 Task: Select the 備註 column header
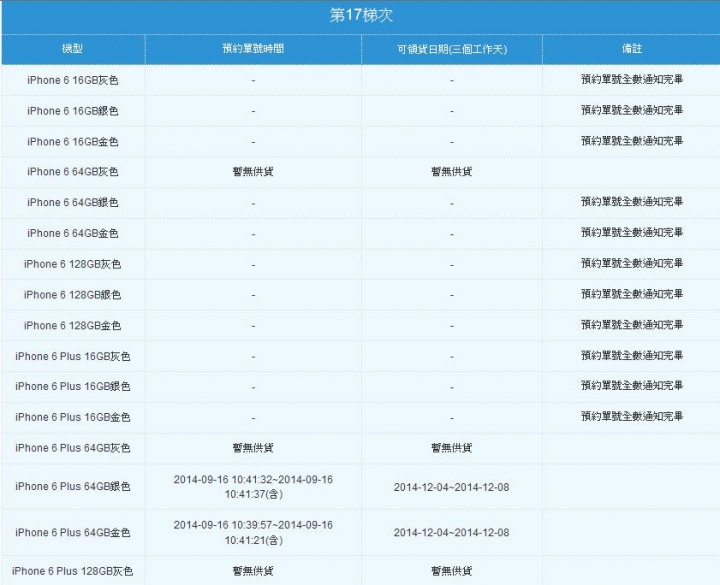coord(632,49)
